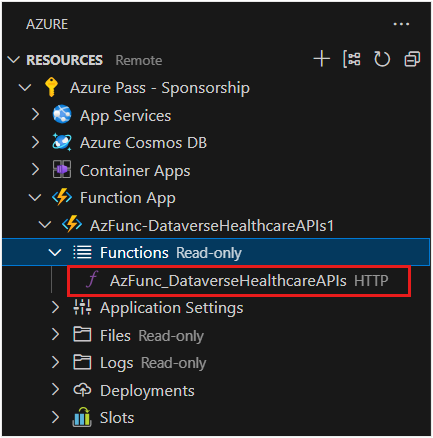Select Azure Pass - Sponsorship subscription label
The height and width of the screenshot is (438, 433).
pos(160,88)
